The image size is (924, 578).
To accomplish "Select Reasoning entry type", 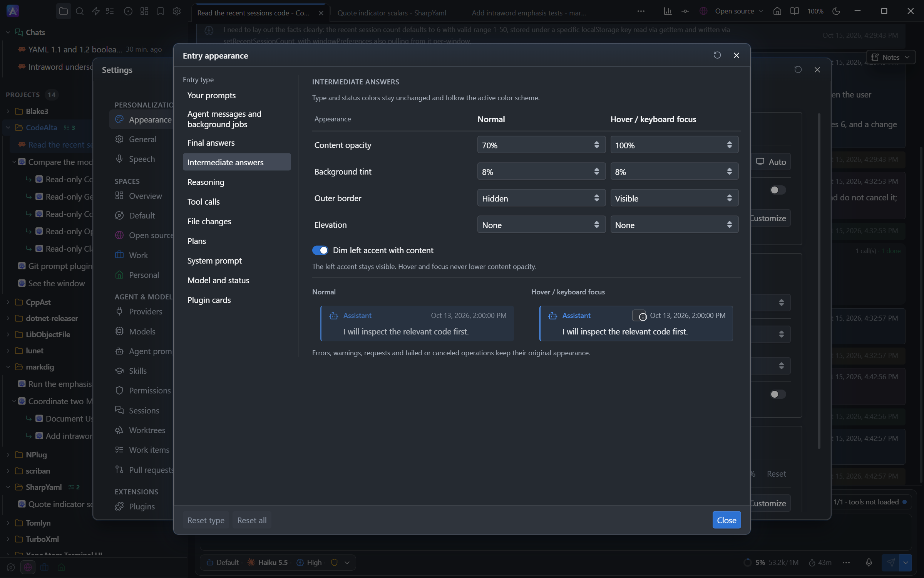I will click(236, 182).
